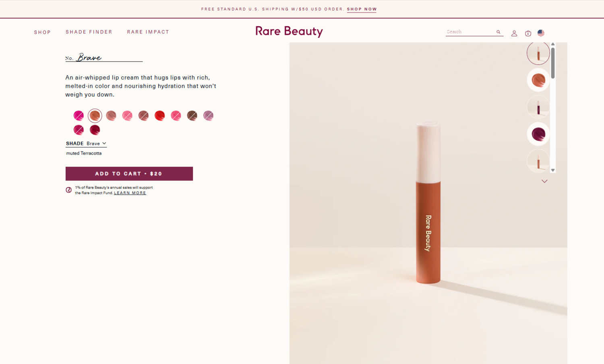The image size is (604, 364).
Task: Click the US flag region icon
Action: [x=541, y=33]
